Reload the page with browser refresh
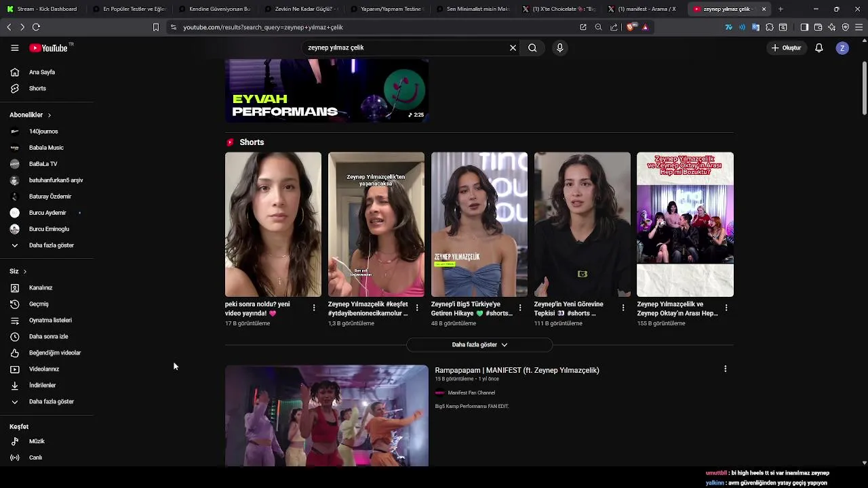The image size is (868, 488). [x=36, y=27]
